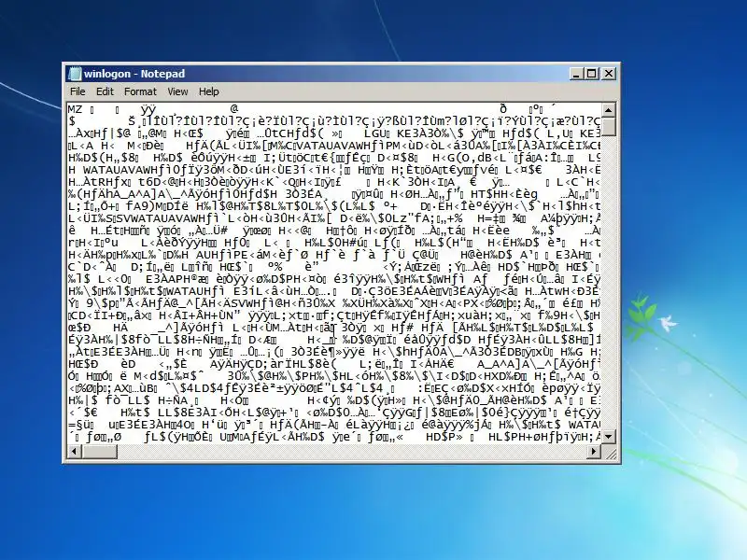Viewport: 747px width, 560px height.
Task: Click the horizontal scrollbar right arrow
Action: click(x=594, y=451)
